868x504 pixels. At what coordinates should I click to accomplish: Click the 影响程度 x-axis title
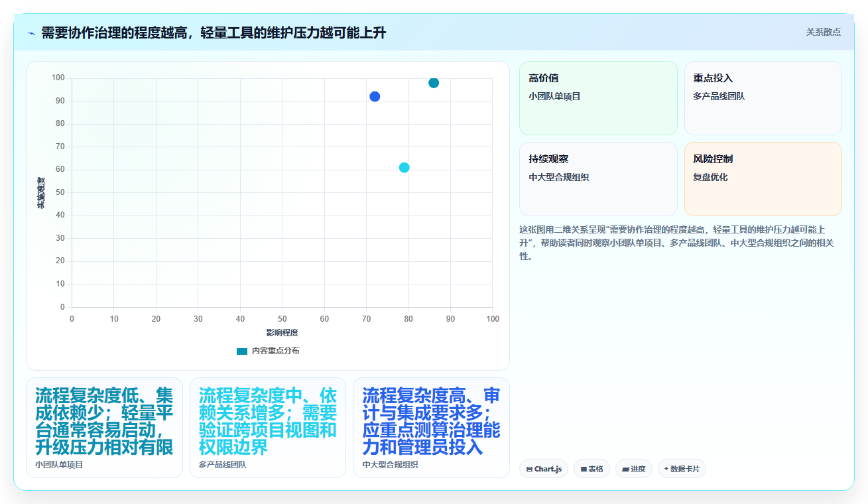(x=282, y=333)
